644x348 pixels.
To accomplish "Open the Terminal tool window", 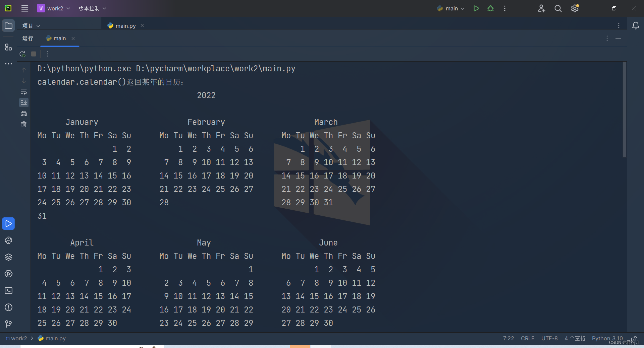I will 8,290.
